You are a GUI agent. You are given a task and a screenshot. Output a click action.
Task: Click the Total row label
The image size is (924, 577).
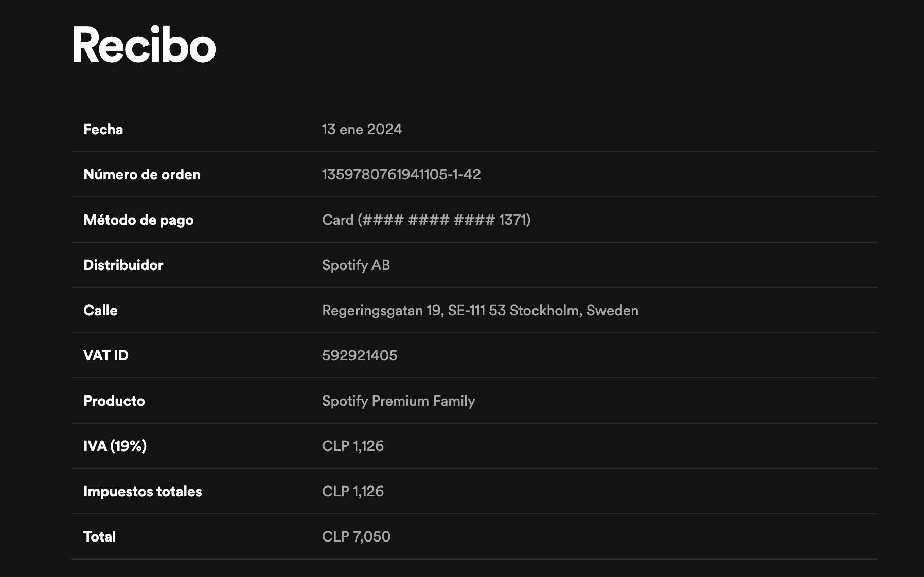click(99, 537)
